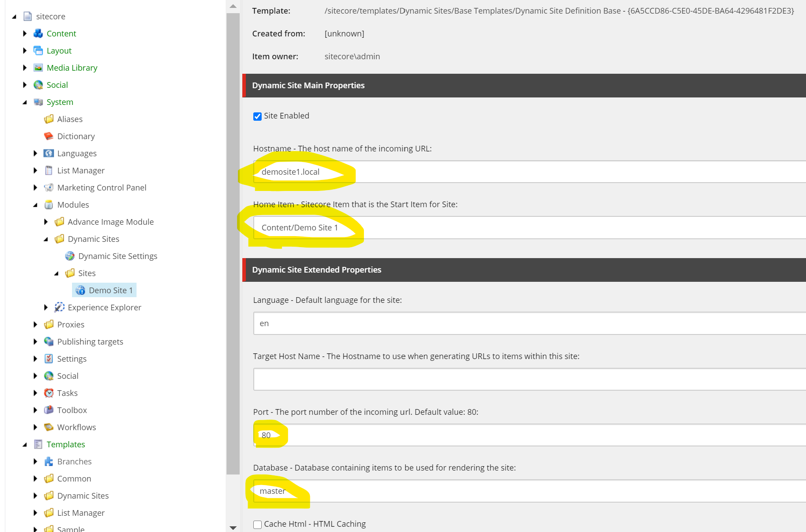
Task: Click the tree scrollbar up arrow
Action: [x=233, y=6]
